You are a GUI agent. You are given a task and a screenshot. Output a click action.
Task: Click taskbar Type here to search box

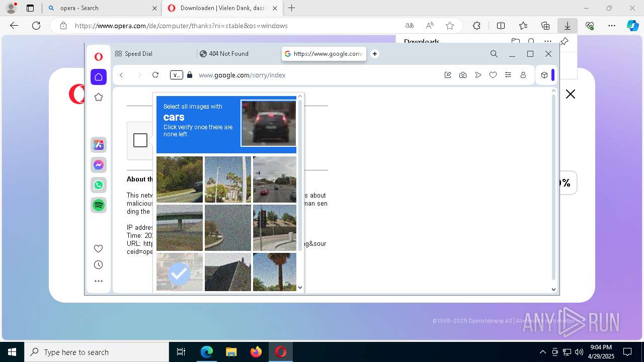(x=97, y=352)
